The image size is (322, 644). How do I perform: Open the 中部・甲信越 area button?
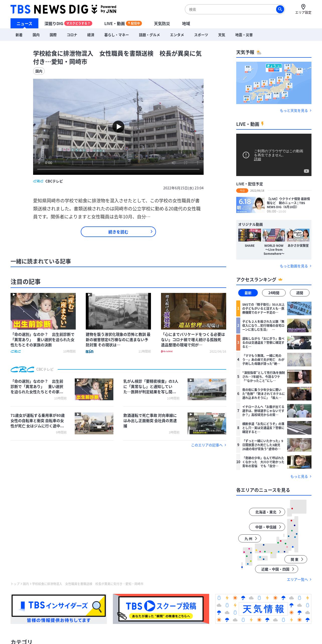267,527
